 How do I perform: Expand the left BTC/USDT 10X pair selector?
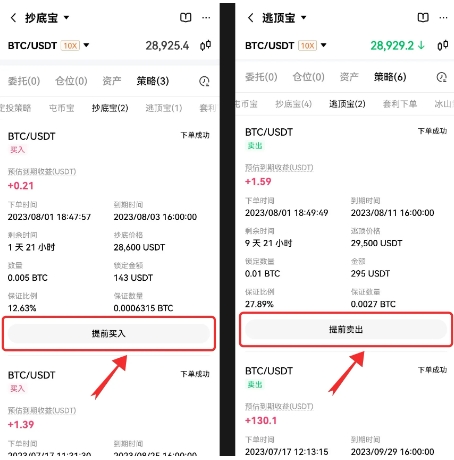pos(49,45)
